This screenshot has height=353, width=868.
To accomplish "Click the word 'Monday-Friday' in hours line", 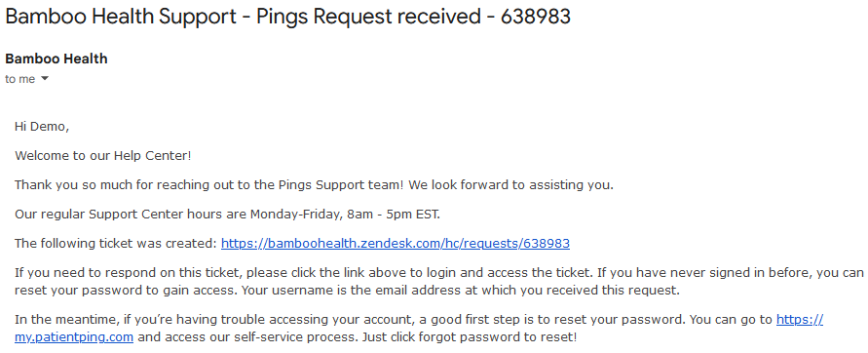I will coord(296,215).
